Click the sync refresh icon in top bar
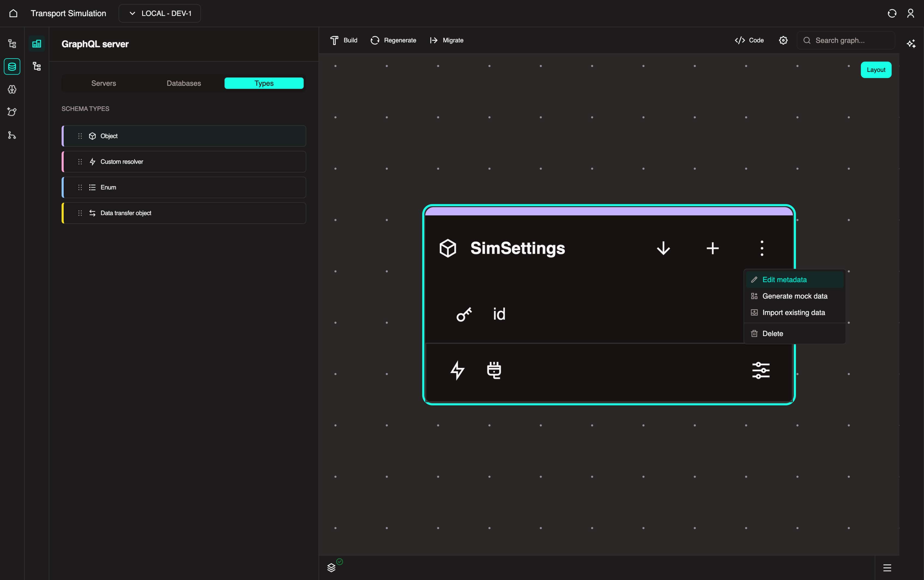 tap(892, 13)
